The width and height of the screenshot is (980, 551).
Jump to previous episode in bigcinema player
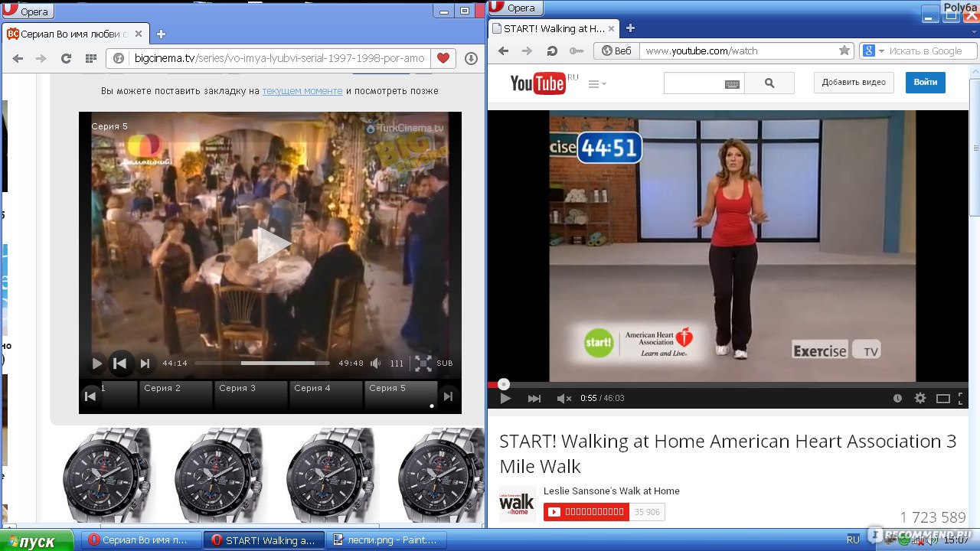point(120,364)
